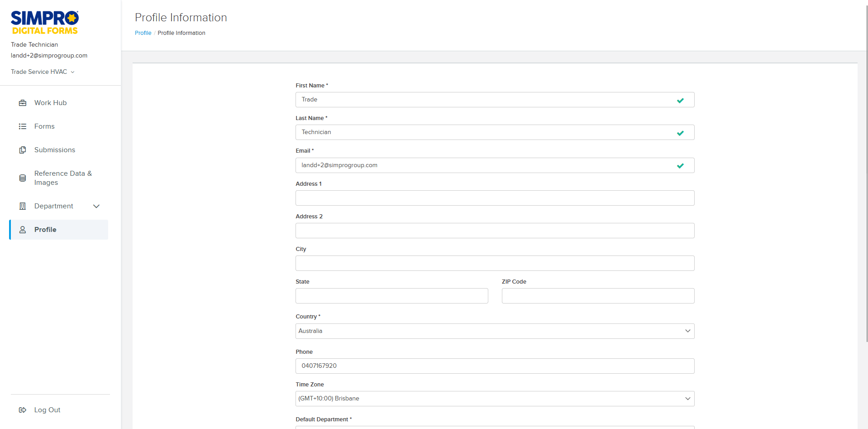Open Reference Data & Images
The height and width of the screenshot is (429, 868).
59,178
